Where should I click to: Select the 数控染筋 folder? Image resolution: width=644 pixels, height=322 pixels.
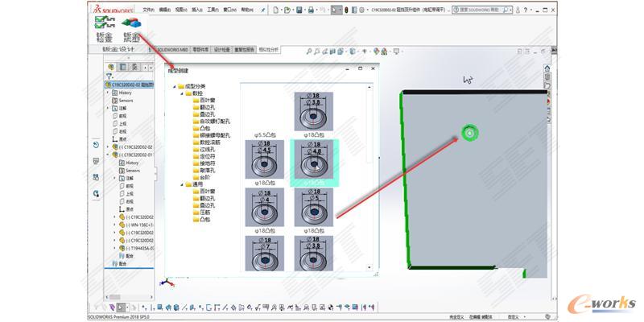click(x=206, y=142)
